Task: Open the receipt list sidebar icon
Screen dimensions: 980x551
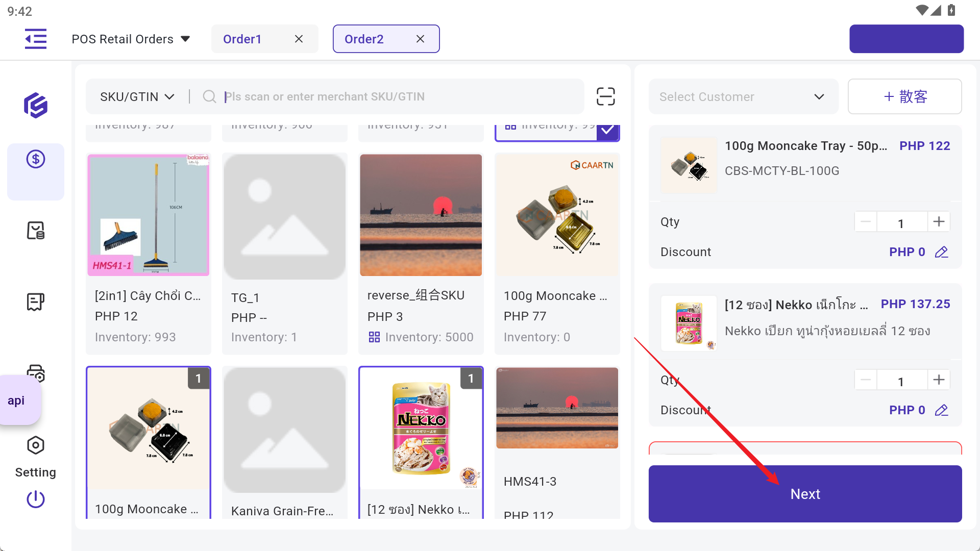Action: 36,302
